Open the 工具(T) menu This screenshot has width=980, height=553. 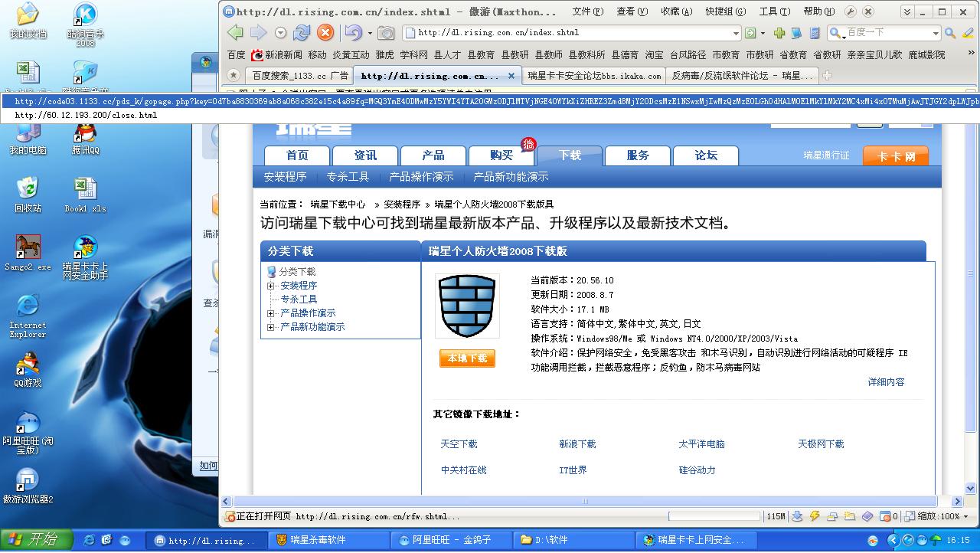coord(775,11)
